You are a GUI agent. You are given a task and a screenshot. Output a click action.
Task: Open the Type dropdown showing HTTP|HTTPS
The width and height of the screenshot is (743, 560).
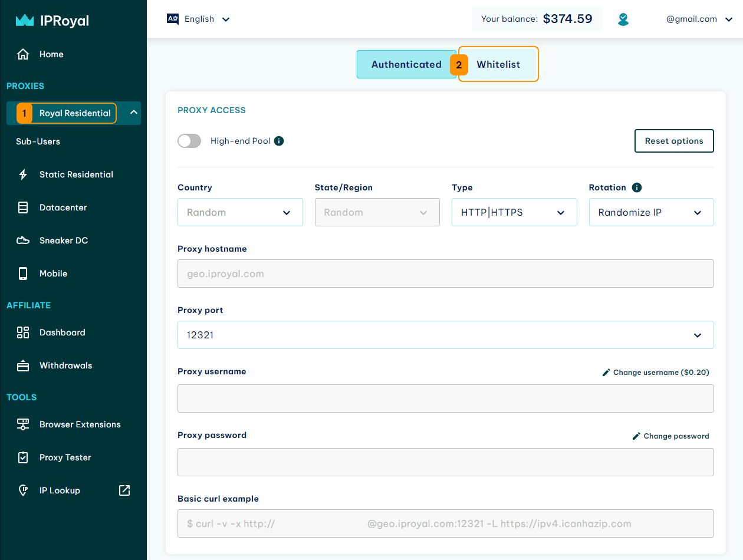514,212
